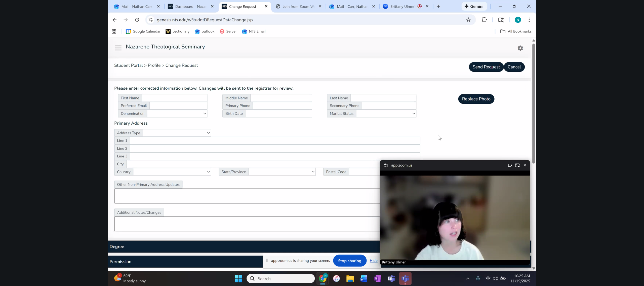
Task: Open the hamburger navigation menu
Action: (118, 48)
